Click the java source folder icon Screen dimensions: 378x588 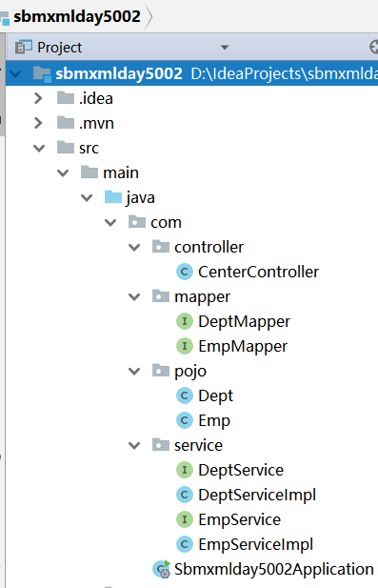113,197
